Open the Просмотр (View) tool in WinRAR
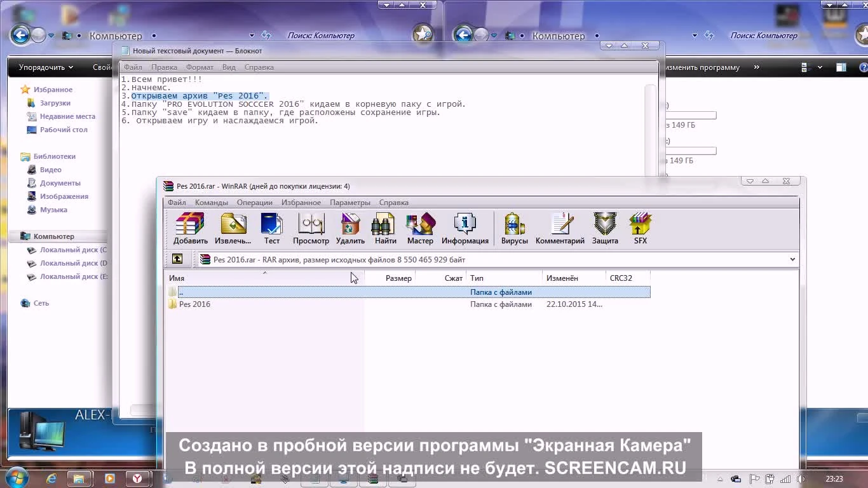This screenshot has width=868, height=488. (x=311, y=229)
